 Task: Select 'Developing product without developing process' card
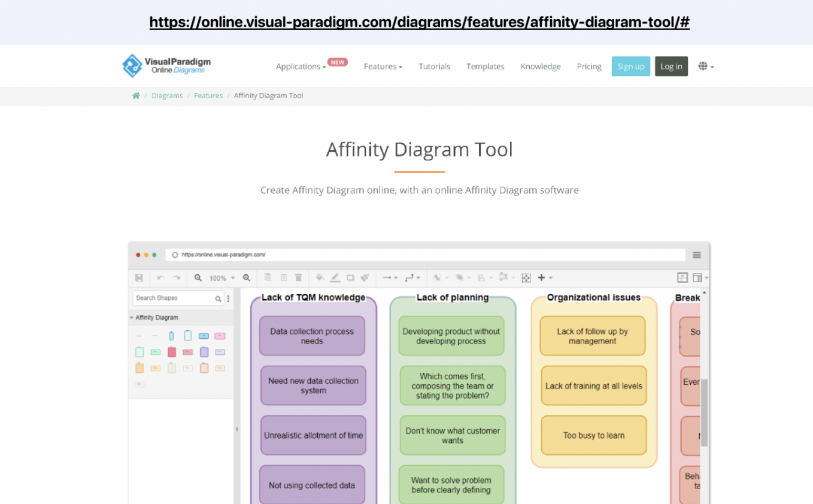451,336
